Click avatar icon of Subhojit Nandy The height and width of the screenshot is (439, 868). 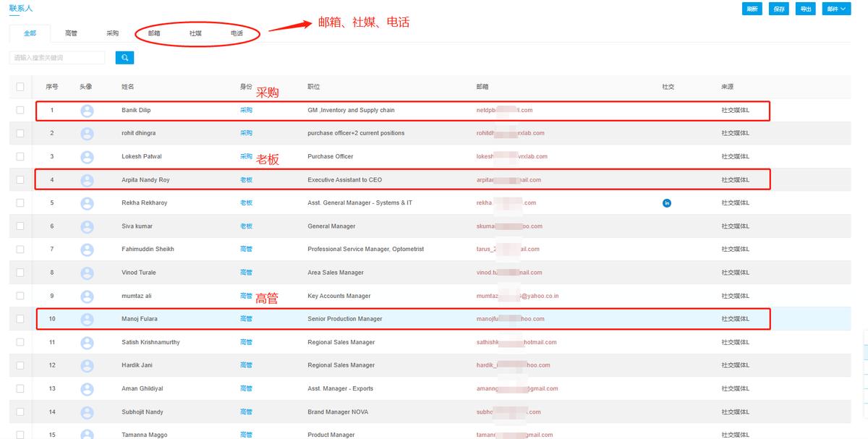pyautogui.click(x=87, y=412)
